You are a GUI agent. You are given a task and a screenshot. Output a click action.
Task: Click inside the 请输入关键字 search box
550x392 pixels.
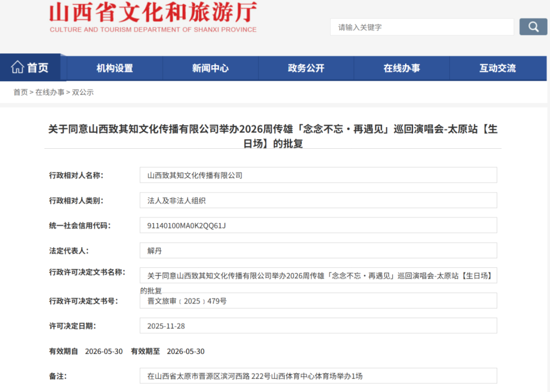click(422, 26)
